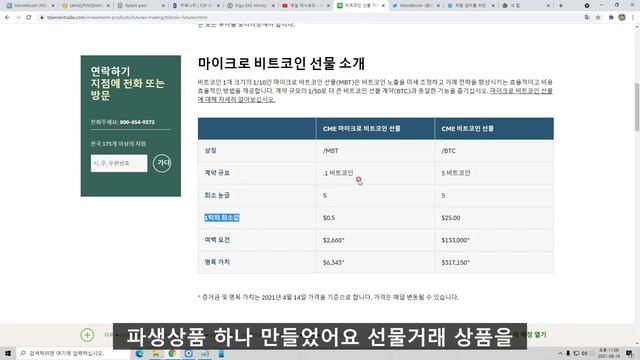The width and height of the screenshot is (640, 360).
Task: Click the address bar URL
Action: click(x=127, y=18)
